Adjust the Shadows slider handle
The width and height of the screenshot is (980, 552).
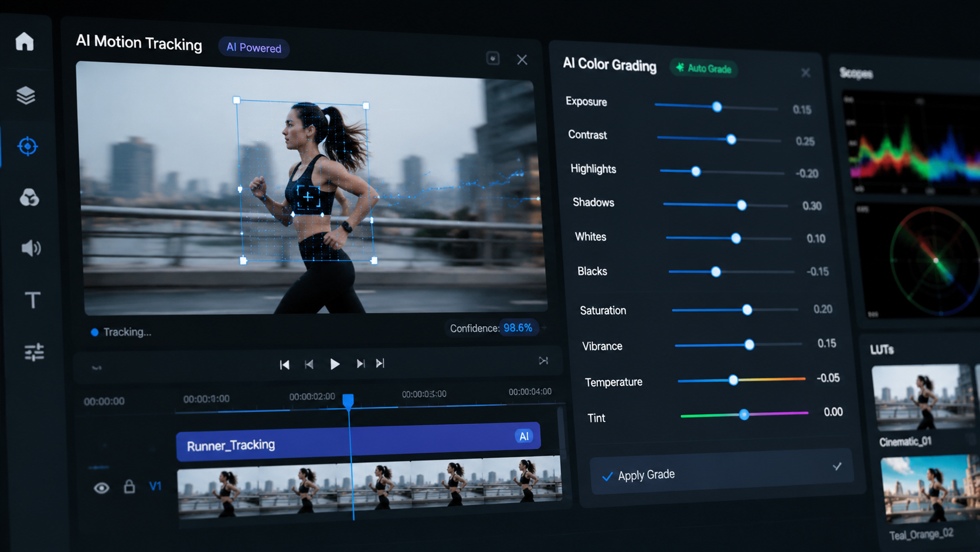[x=741, y=205]
